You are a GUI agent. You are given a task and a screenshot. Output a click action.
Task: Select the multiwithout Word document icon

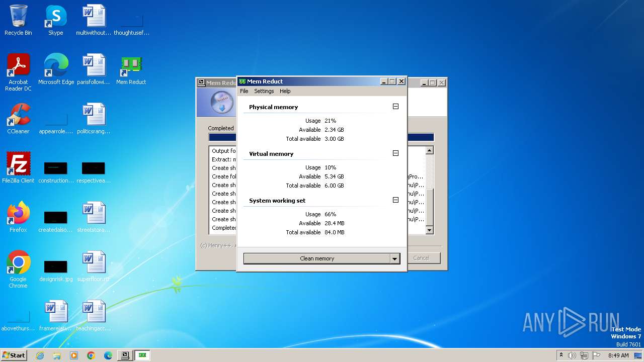point(94,20)
